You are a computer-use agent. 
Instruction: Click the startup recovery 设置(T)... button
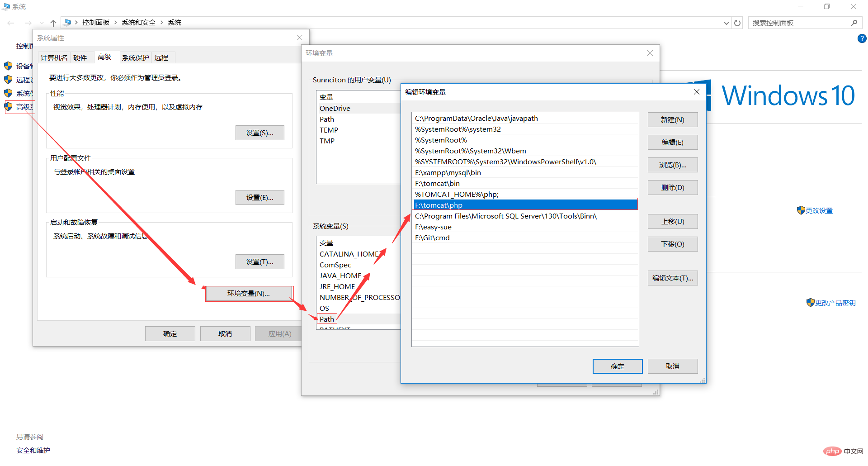tap(260, 262)
